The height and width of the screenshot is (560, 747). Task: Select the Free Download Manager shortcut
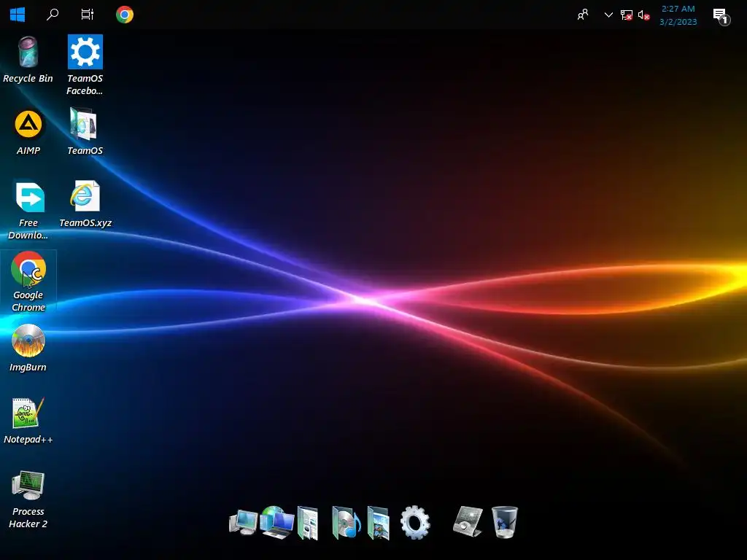(x=28, y=210)
